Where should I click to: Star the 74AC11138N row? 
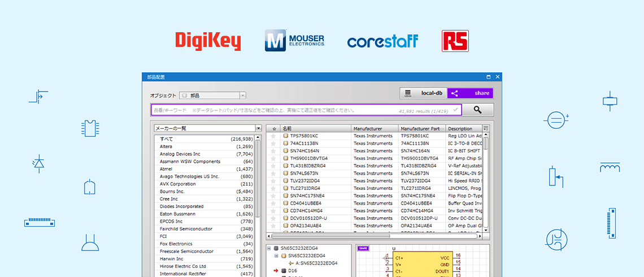click(273, 143)
